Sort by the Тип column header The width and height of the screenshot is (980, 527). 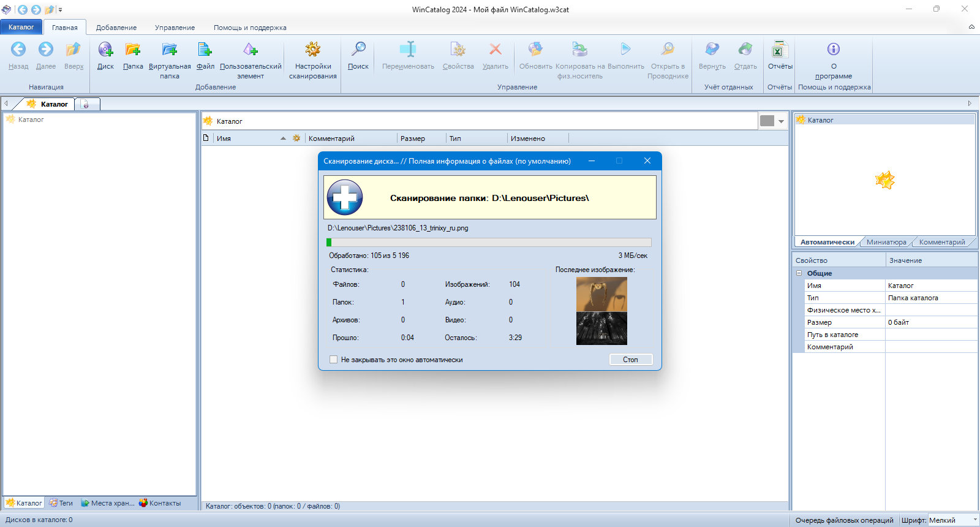[x=477, y=138]
